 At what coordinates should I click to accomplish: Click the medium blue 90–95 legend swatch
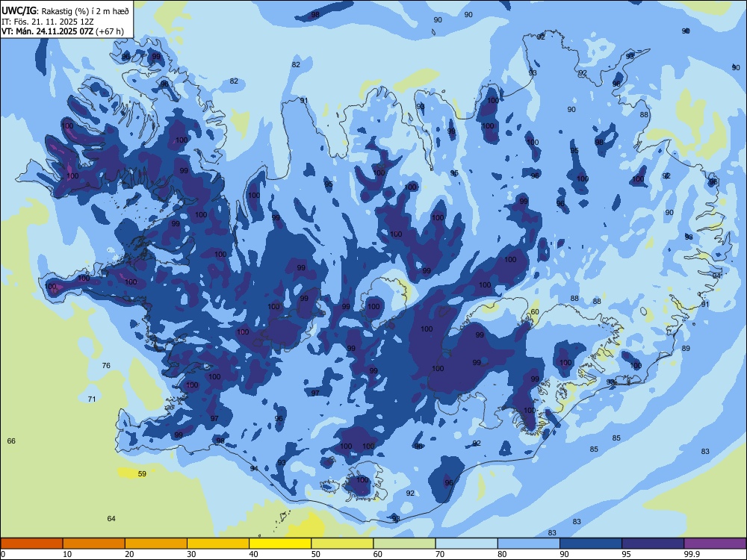click(x=591, y=544)
